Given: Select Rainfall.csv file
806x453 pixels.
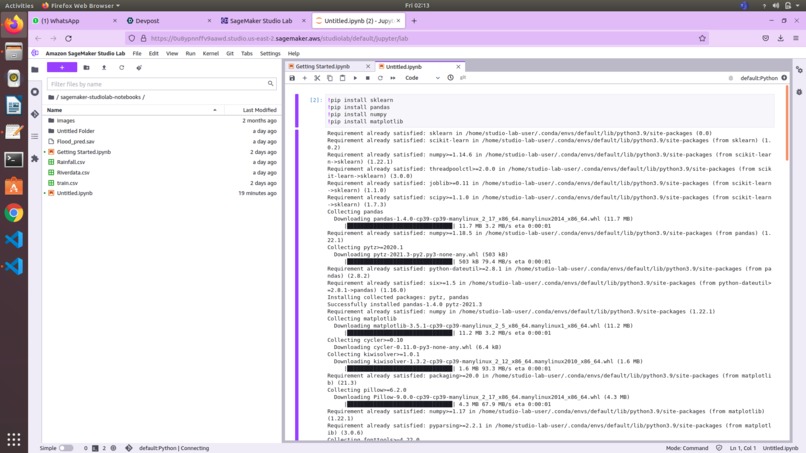Looking at the screenshot, I should point(161,162).
